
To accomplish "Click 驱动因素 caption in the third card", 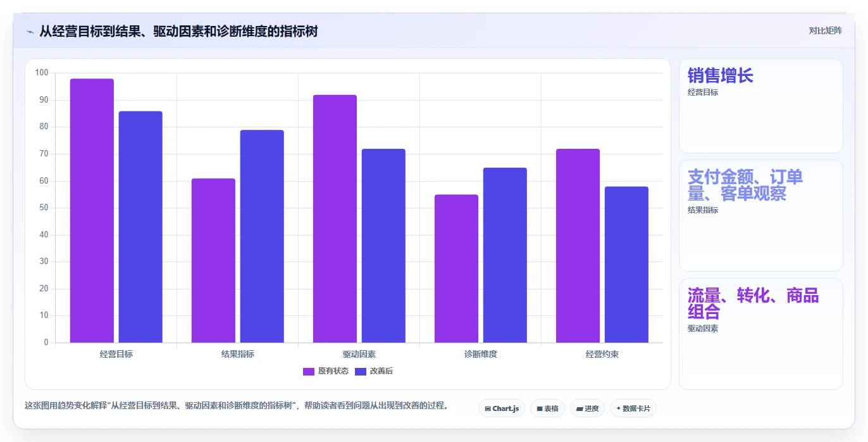I will click(x=703, y=329).
